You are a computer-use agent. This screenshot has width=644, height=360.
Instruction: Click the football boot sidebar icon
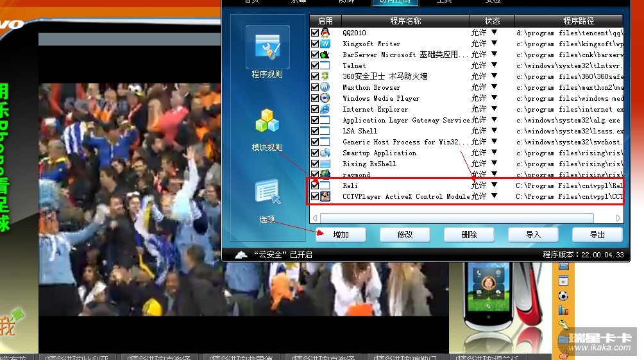[x=563, y=325]
